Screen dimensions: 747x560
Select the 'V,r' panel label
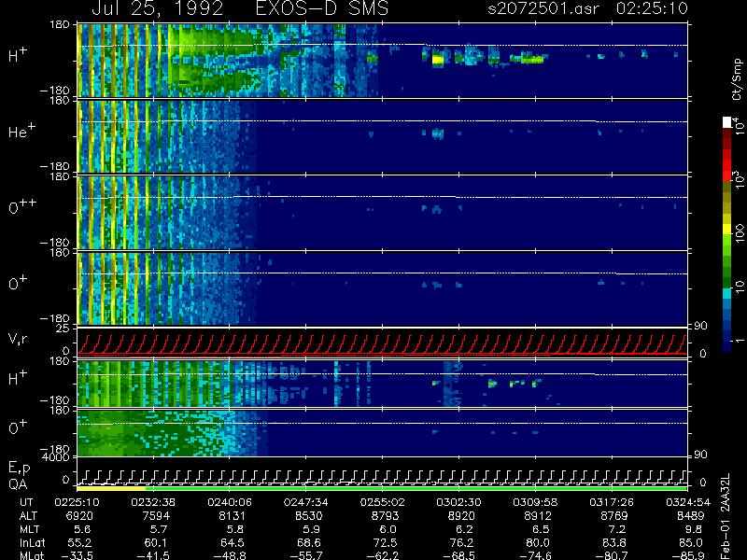[18, 339]
